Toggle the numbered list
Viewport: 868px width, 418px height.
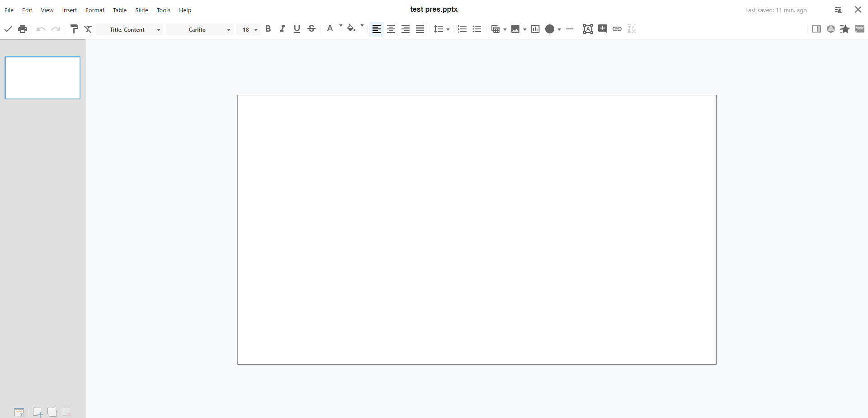click(x=462, y=29)
